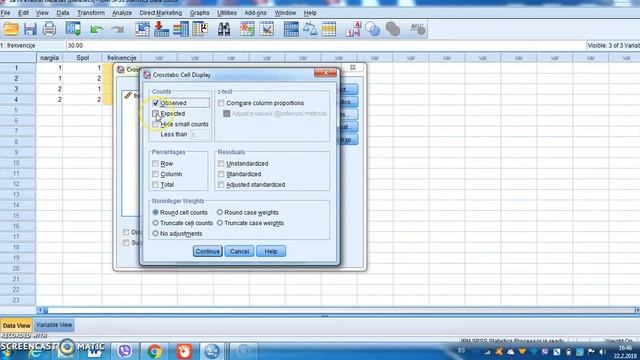Click the Help button in Cell Display
640x360 pixels.
tap(271, 251)
